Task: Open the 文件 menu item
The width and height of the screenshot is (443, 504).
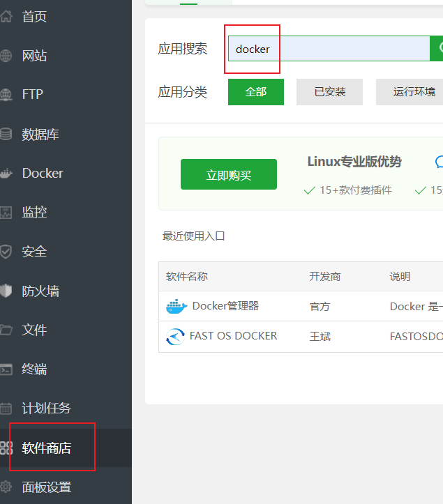Action: pyautogui.click(x=34, y=330)
